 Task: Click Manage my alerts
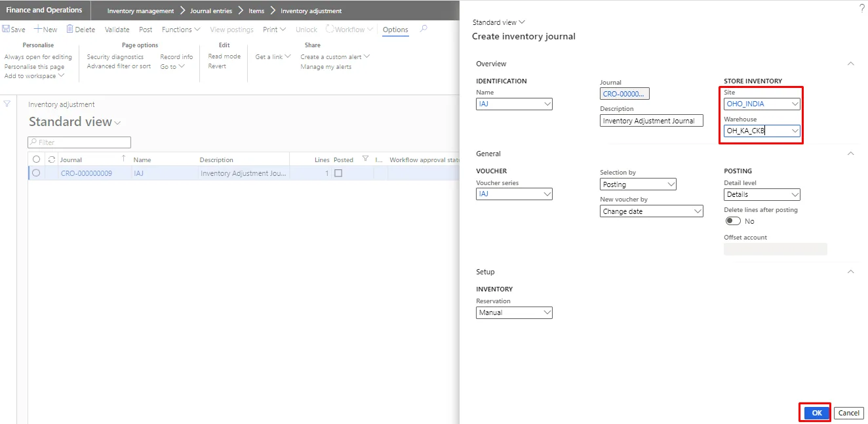pos(326,67)
